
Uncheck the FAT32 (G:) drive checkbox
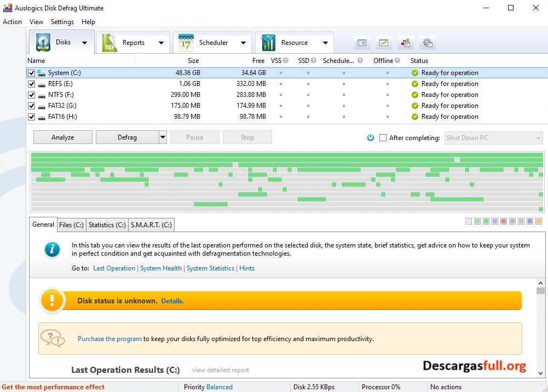coord(31,105)
